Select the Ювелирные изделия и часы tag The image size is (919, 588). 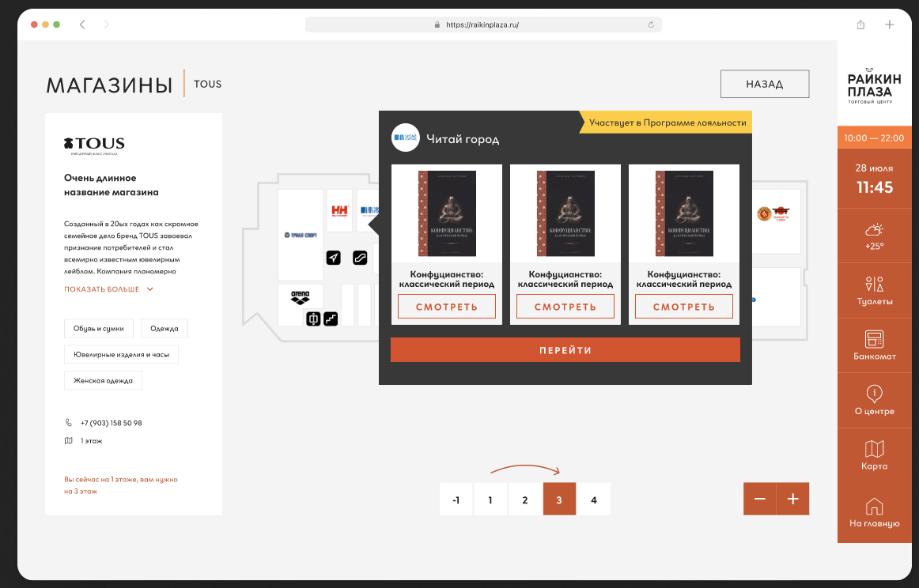pyautogui.click(x=121, y=354)
